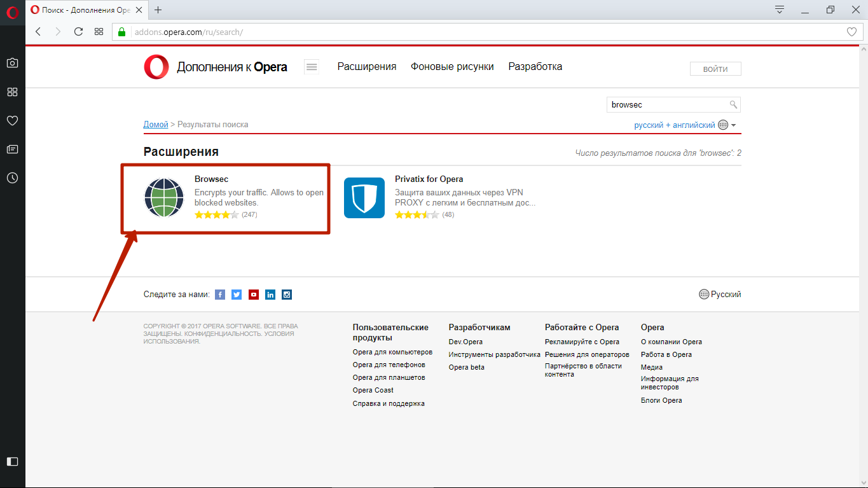Open Privatix shield extension icon
This screenshot has width=868, height=488.
364,198
